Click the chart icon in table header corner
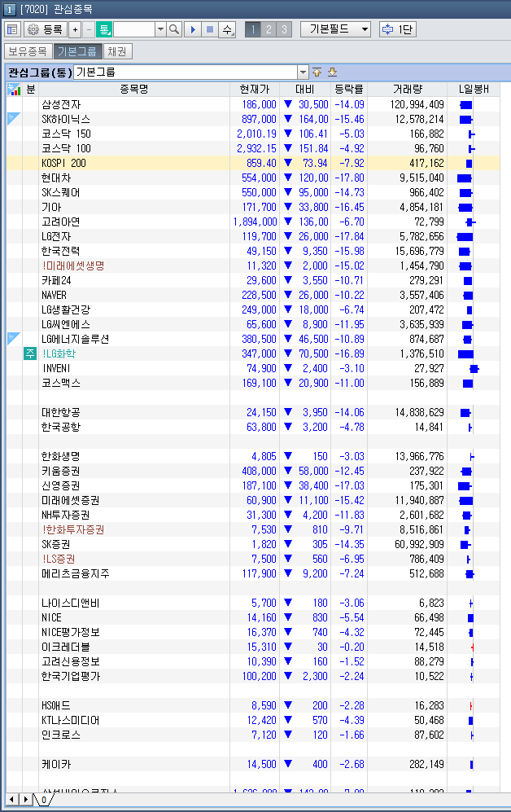This screenshot has width=511, height=812. [x=14, y=89]
